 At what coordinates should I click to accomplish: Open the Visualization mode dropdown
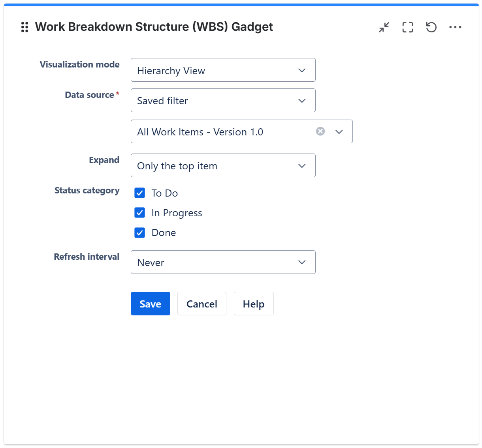coord(223,70)
